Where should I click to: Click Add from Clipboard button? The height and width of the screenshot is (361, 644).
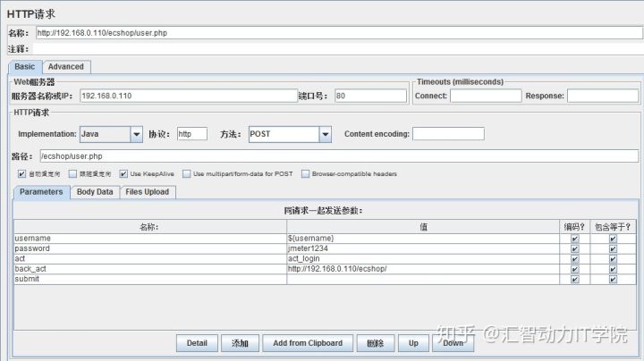(x=308, y=342)
